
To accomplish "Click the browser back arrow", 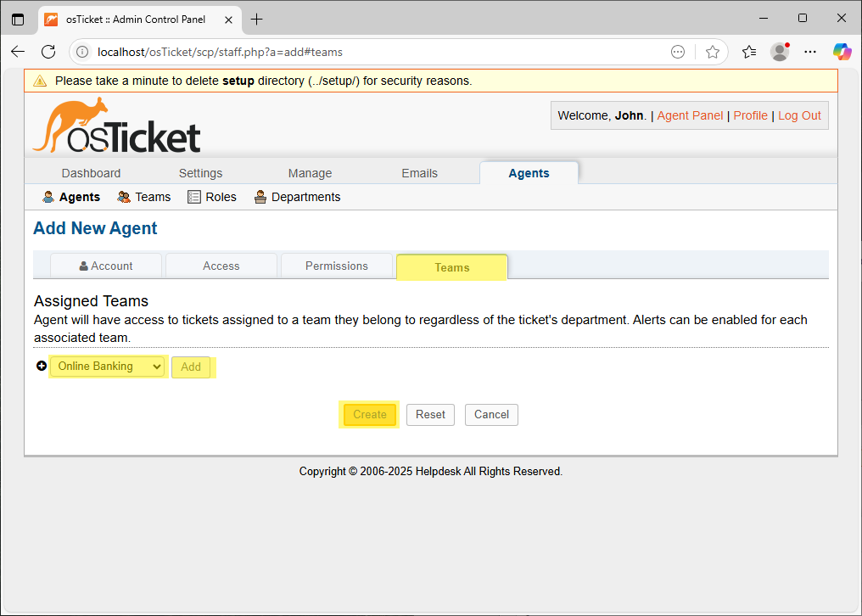I will 18,52.
